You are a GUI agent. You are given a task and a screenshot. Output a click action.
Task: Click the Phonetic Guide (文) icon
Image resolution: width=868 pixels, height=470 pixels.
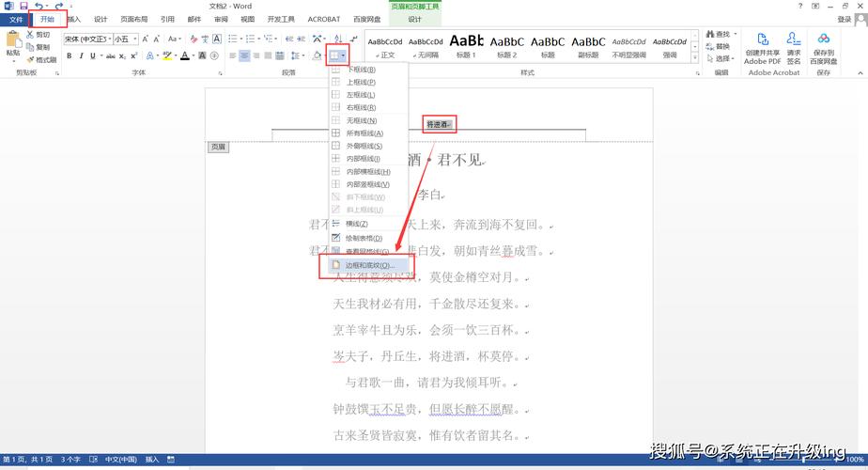205,39
